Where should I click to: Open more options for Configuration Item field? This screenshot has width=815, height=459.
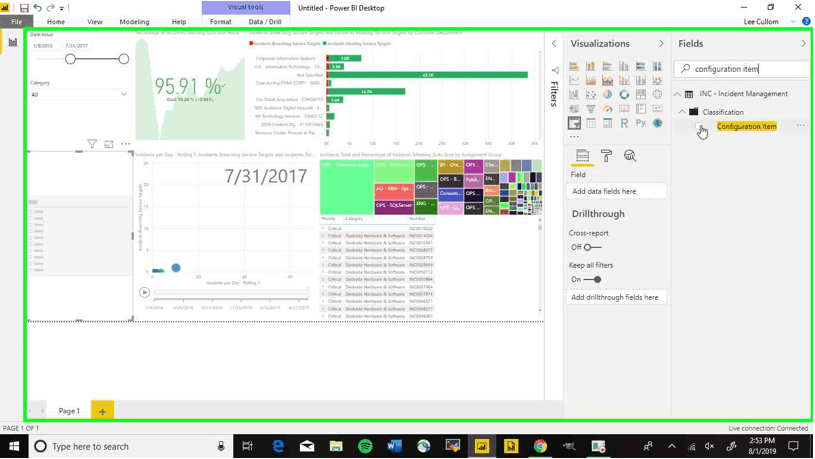click(800, 126)
